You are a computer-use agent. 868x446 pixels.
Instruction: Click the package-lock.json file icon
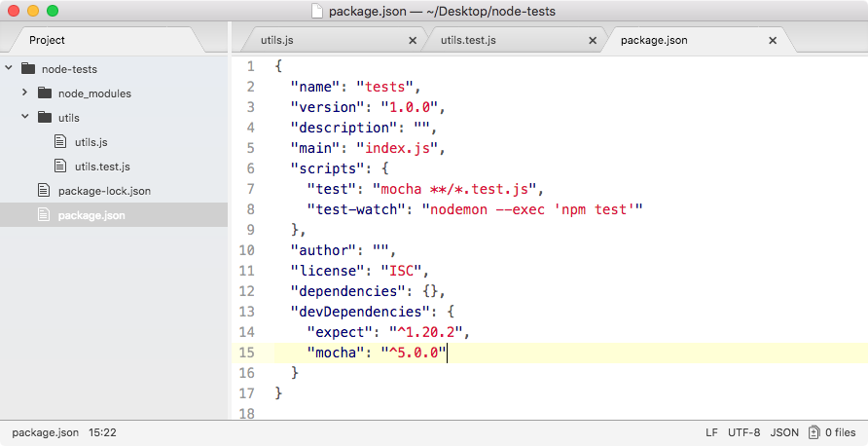click(x=44, y=191)
